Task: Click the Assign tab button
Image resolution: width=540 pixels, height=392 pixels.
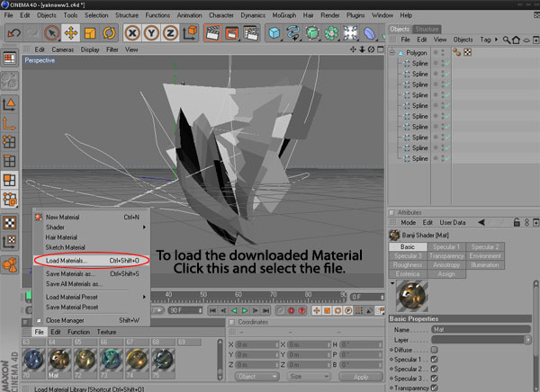Action: pyautogui.click(x=446, y=274)
